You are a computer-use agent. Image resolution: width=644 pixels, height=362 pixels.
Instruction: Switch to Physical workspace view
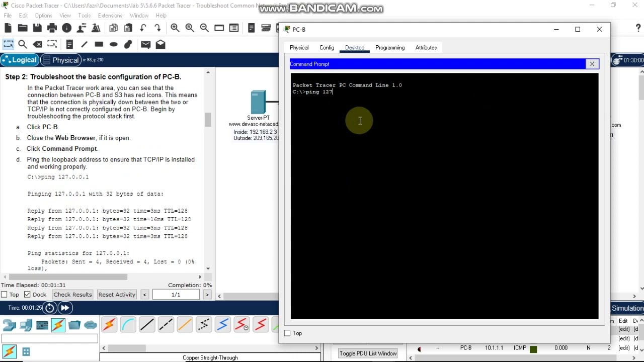(61, 60)
